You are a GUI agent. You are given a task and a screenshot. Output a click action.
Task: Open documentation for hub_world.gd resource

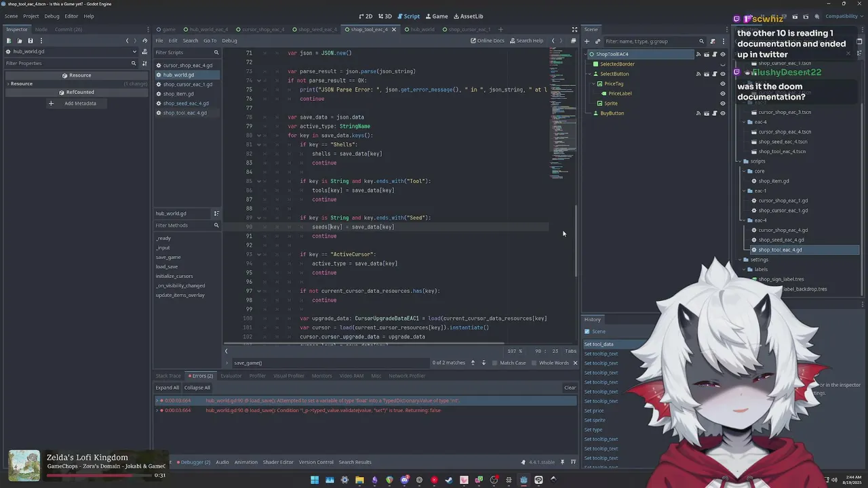(144, 52)
